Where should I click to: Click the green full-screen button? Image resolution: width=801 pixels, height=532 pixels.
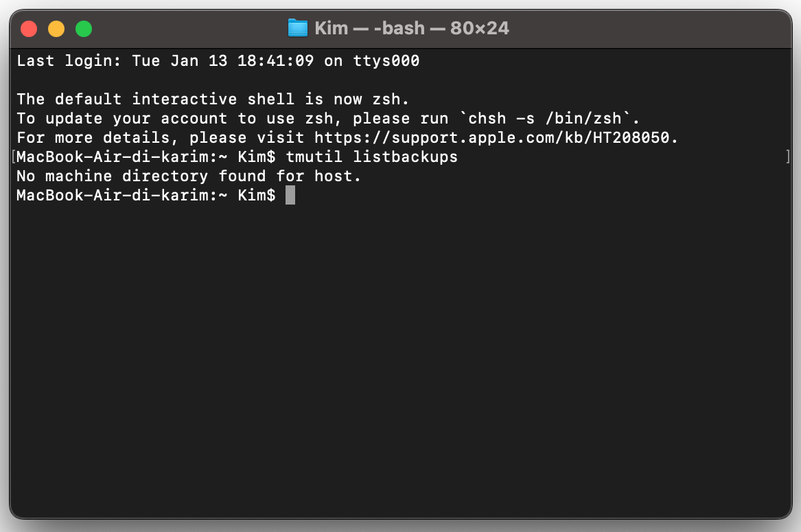[83, 28]
